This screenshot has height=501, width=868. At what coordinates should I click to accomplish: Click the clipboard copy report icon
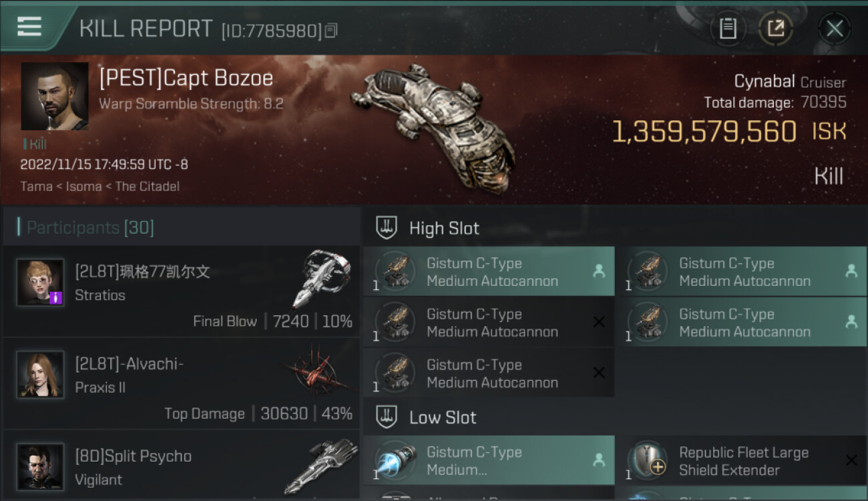click(728, 29)
